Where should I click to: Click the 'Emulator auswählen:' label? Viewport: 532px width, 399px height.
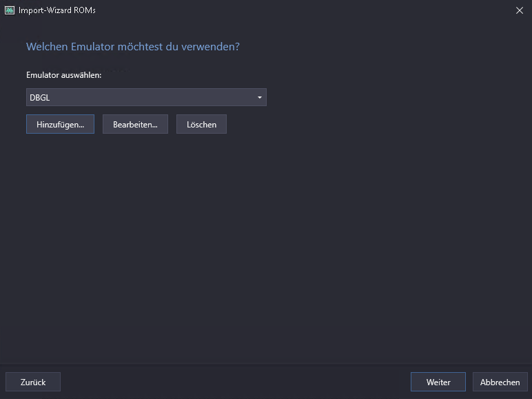pyautogui.click(x=63, y=75)
